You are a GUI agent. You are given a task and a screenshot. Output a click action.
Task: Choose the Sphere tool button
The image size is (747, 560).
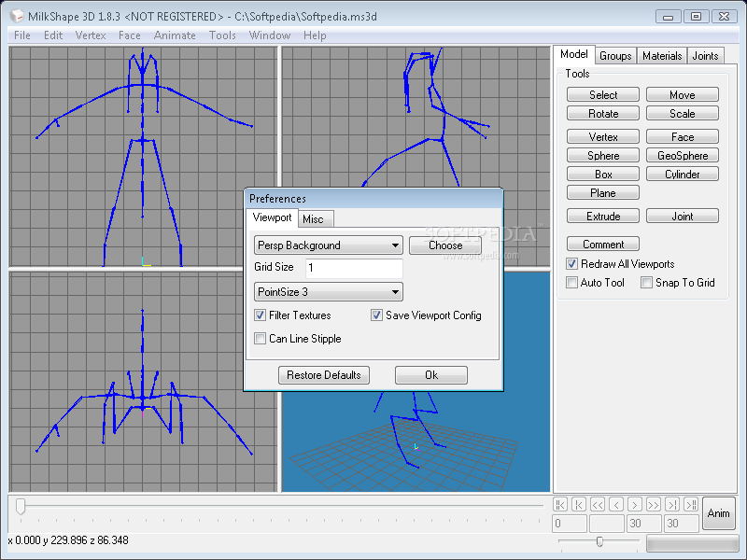[x=603, y=155]
